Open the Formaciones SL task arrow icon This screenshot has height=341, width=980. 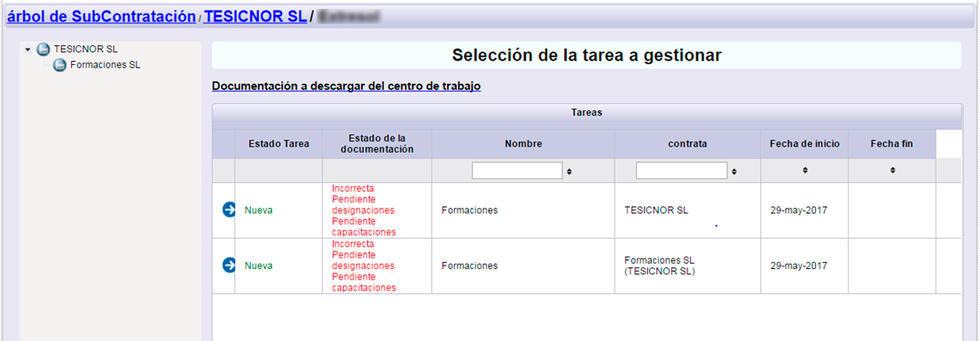[x=229, y=266]
